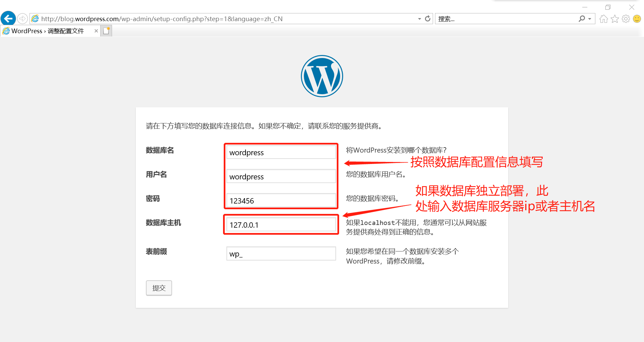Close the WordPress 调整配置文件 tab
644x342 pixels.
coord(96,31)
